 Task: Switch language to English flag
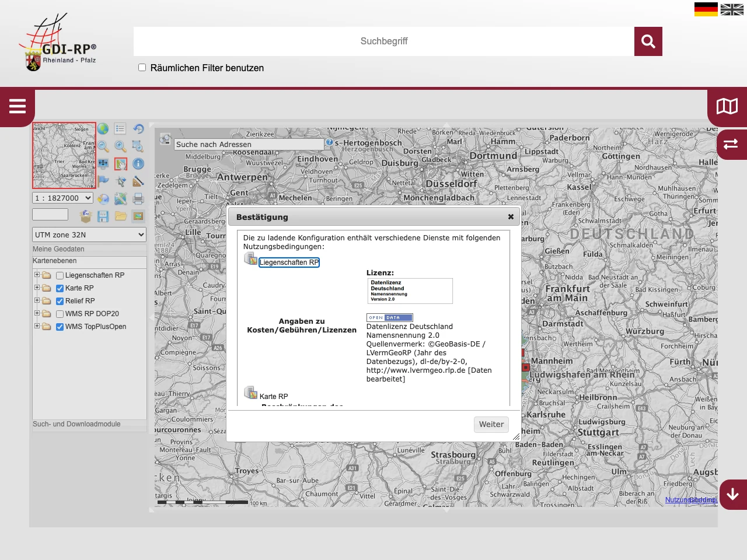coord(732,9)
